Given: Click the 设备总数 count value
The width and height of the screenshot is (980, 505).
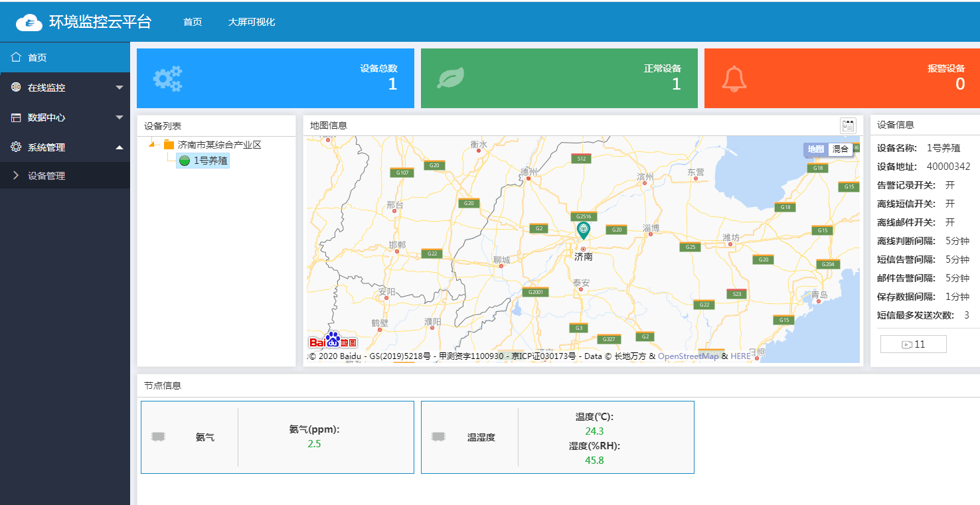Looking at the screenshot, I should point(392,84).
